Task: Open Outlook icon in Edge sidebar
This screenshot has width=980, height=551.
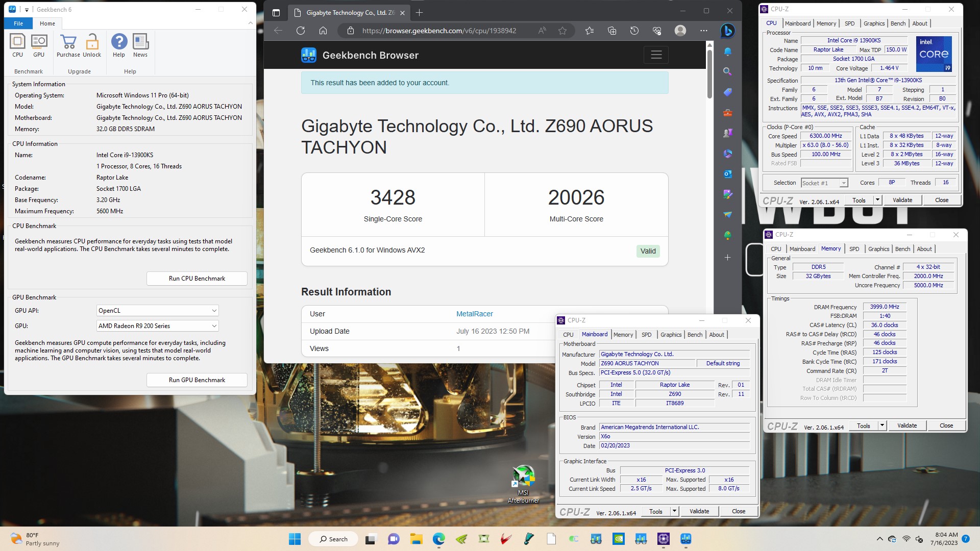Action: [728, 174]
